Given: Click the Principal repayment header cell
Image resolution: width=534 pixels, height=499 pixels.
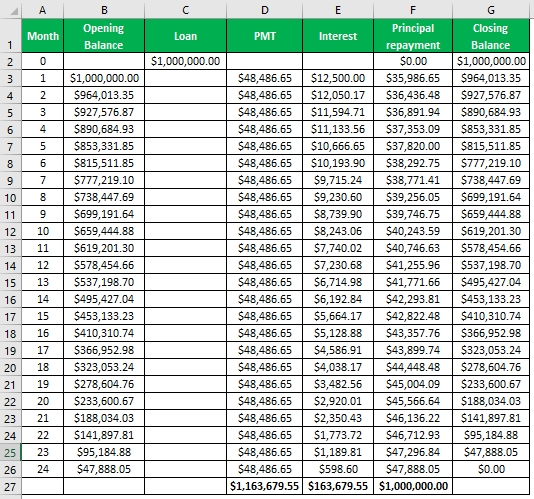Looking at the screenshot, I should [413, 36].
